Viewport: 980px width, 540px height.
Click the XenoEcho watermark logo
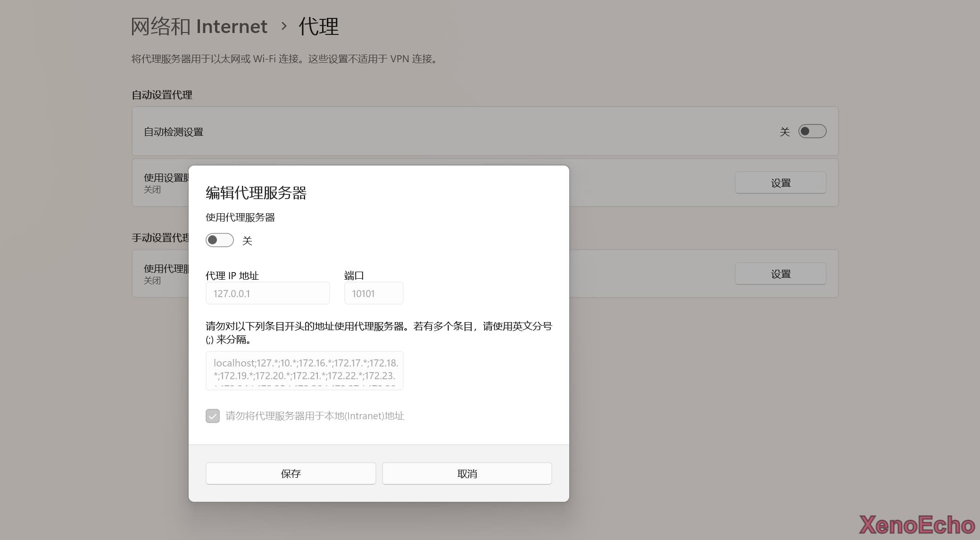916,525
